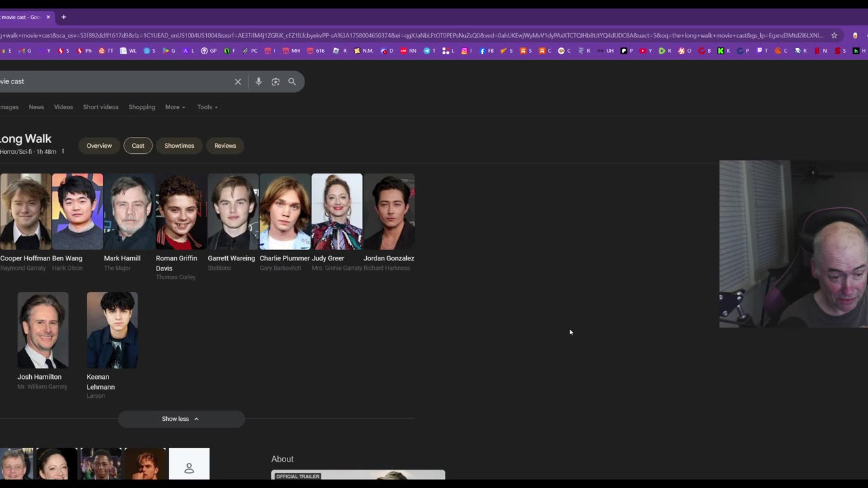This screenshot has height=488, width=868.
Task: Open the Netflix N bookmark
Action: coord(821,51)
